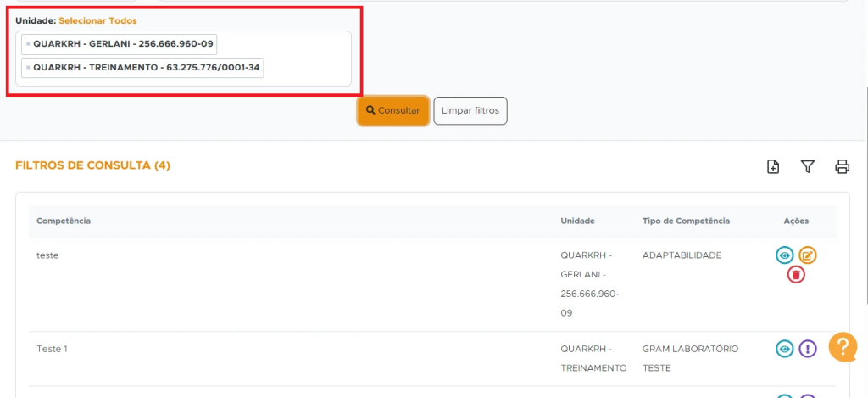Click the Unidade column header
Screen dimensions: 868x398
point(577,221)
